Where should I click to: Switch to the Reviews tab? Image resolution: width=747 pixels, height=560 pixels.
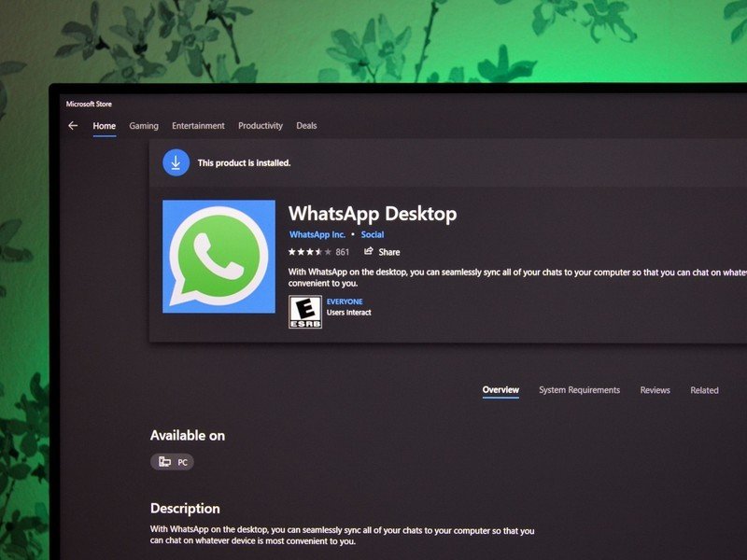[655, 389]
